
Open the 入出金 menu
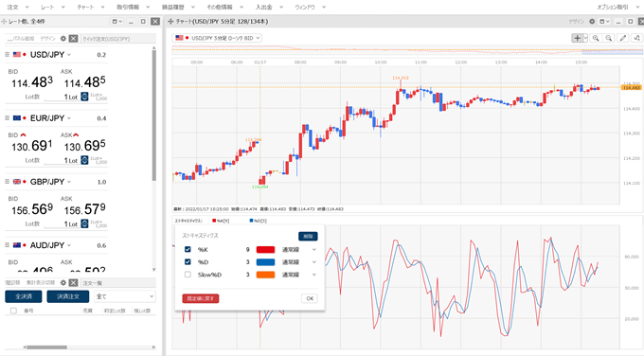(269, 7)
